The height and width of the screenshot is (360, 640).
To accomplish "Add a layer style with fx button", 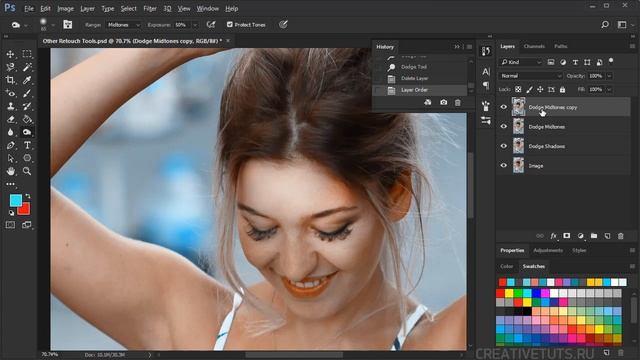I will (x=553, y=236).
